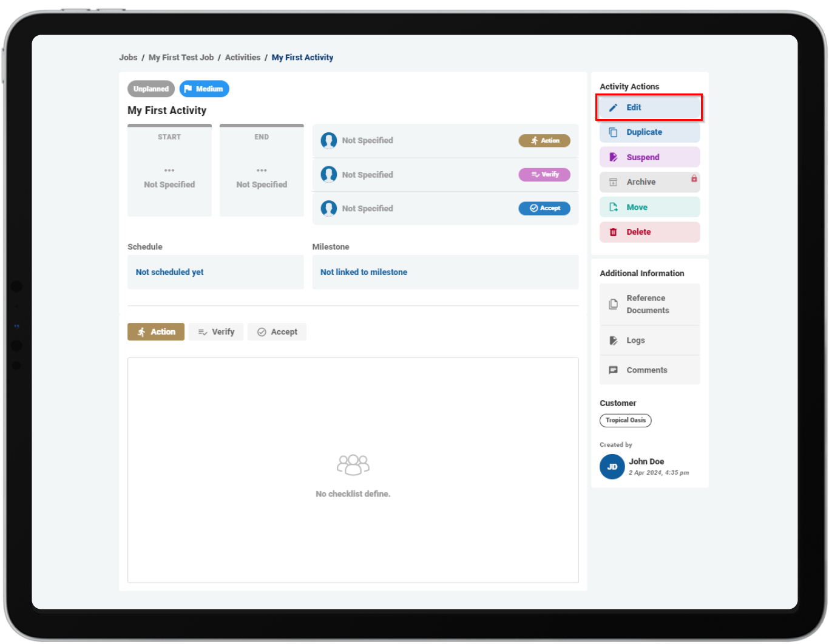Click the brown Action pill badge
Viewport: 829px width, 644px height.
544,141
